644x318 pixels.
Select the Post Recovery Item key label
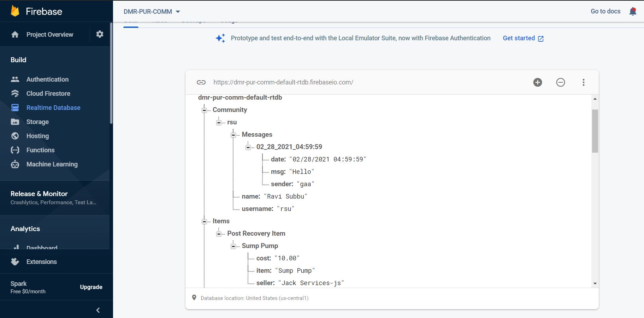click(x=256, y=234)
